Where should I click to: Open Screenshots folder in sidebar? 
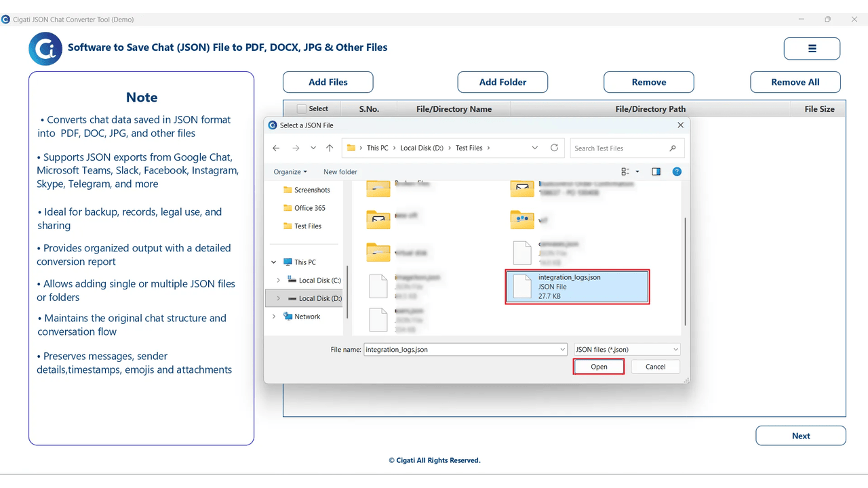(x=307, y=190)
